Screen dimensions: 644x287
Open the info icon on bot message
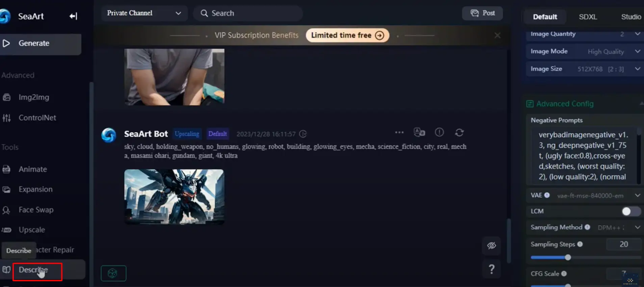pyautogui.click(x=439, y=132)
